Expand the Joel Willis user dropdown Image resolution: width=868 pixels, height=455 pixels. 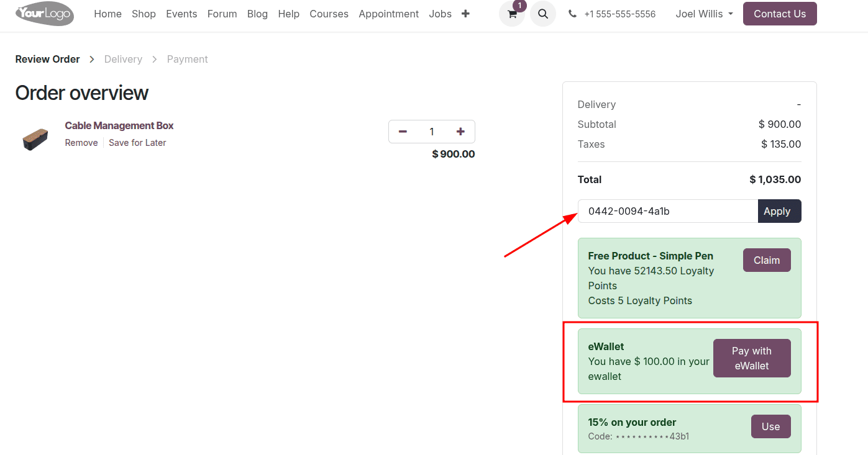[704, 14]
